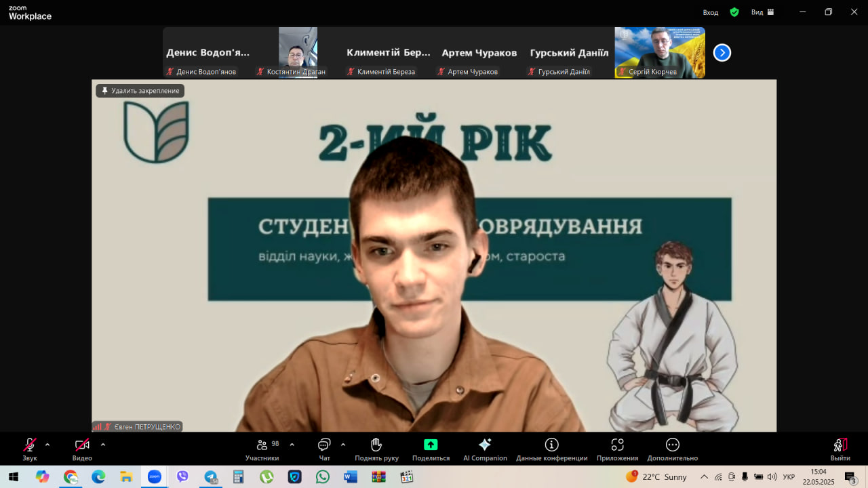Leave meeting with Выйти button
Screen dimensions: 868x488
[840, 449]
